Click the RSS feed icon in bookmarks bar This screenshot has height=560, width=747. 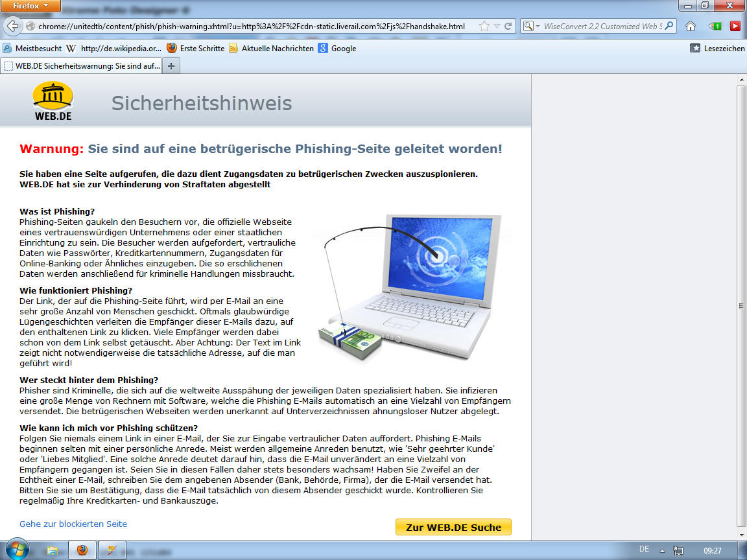coord(233,48)
